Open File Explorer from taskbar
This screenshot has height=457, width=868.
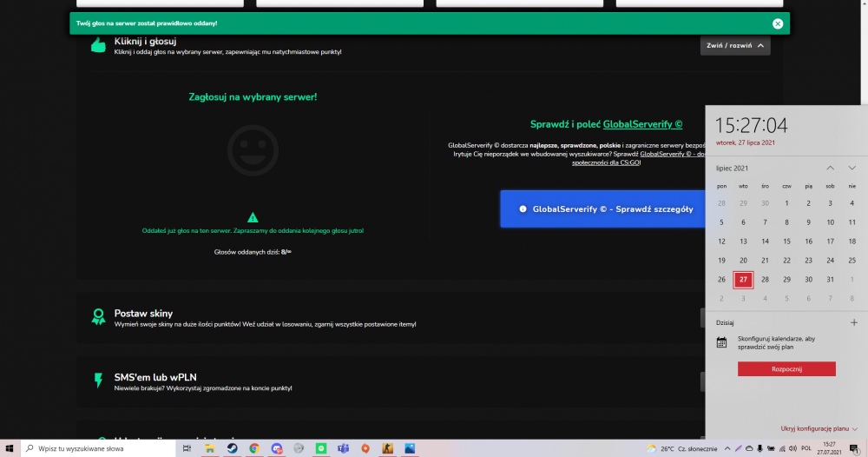click(x=210, y=448)
